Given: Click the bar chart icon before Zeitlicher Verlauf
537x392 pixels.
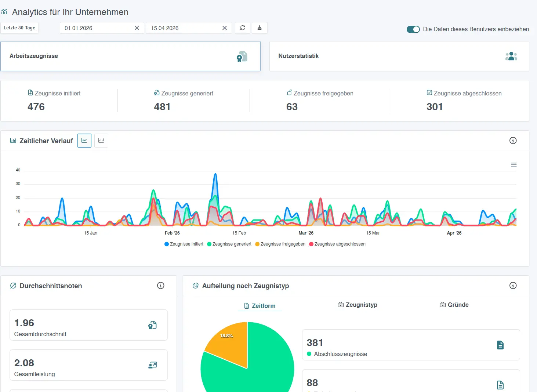Looking at the screenshot, I should 13,141.
